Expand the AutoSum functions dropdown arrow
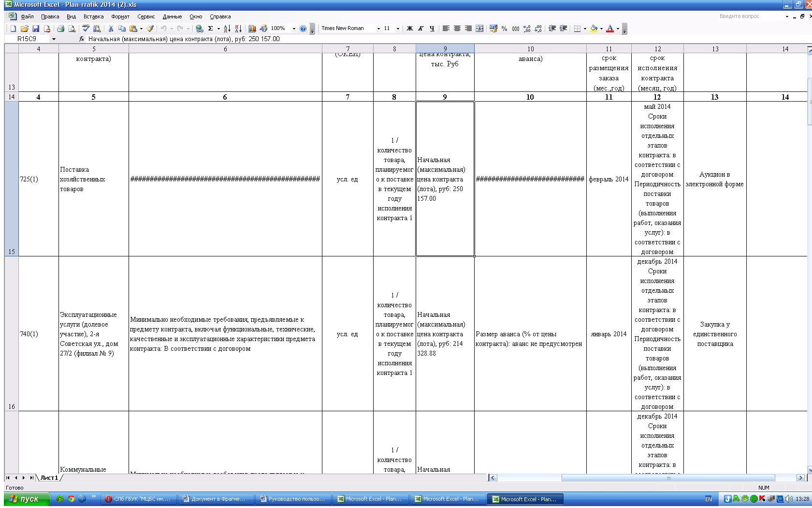 (218, 29)
